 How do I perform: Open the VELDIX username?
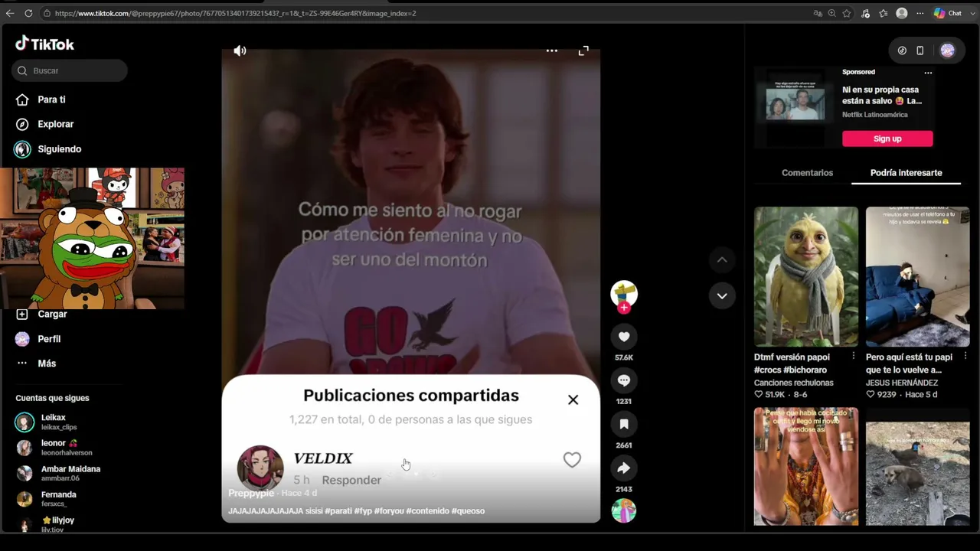(323, 458)
